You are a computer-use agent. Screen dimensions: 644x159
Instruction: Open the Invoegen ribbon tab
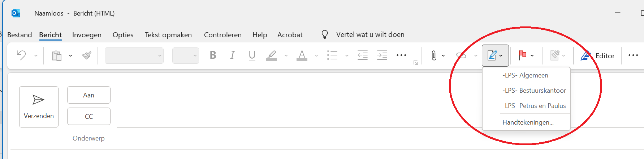(87, 35)
